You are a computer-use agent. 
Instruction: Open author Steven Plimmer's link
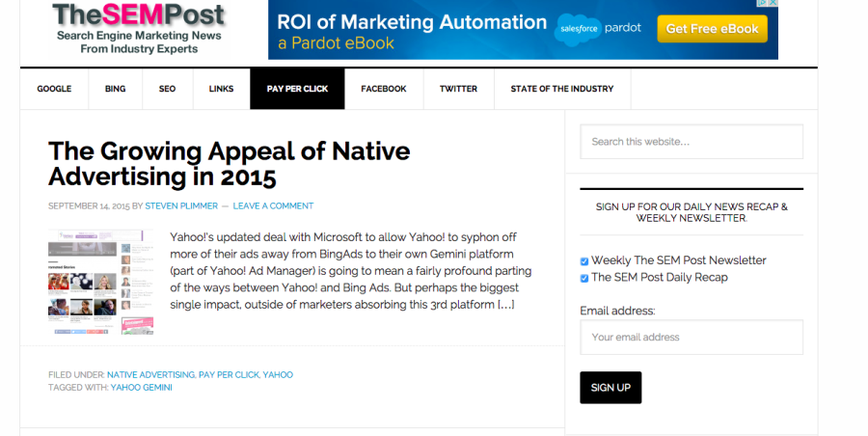[181, 206]
